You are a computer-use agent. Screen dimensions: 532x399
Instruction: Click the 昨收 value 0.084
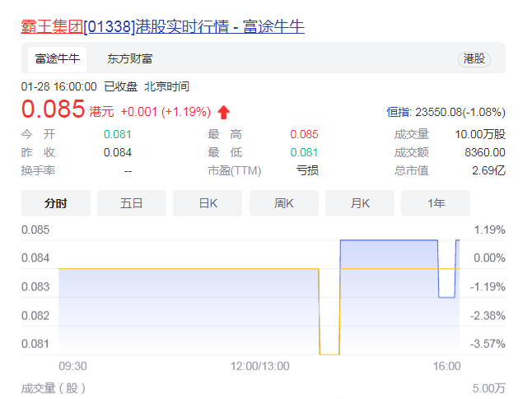(x=118, y=152)
